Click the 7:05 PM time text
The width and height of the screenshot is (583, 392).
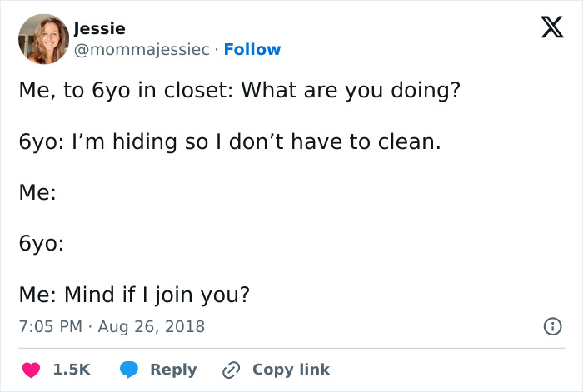pyautogui.click(x=50, y=326)
